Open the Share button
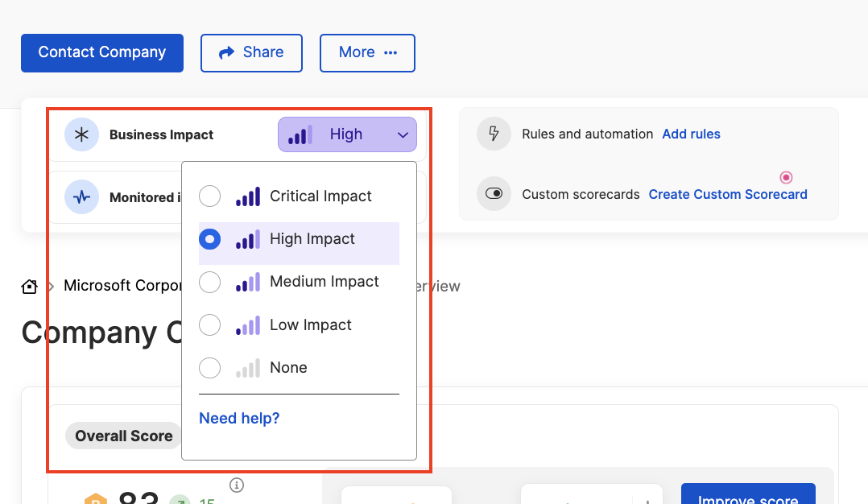868x504 pixels. (251, 52)
